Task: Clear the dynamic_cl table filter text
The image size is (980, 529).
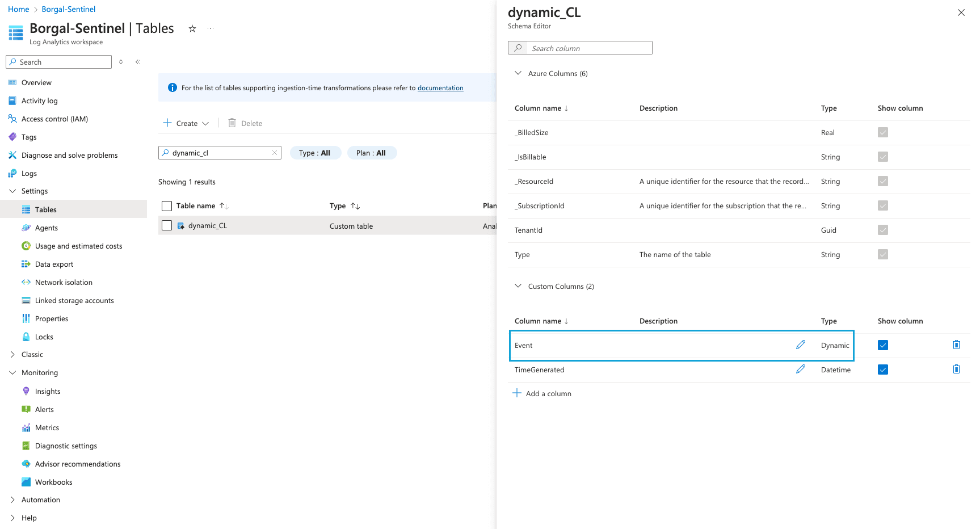Action: [x=275, y=153]
